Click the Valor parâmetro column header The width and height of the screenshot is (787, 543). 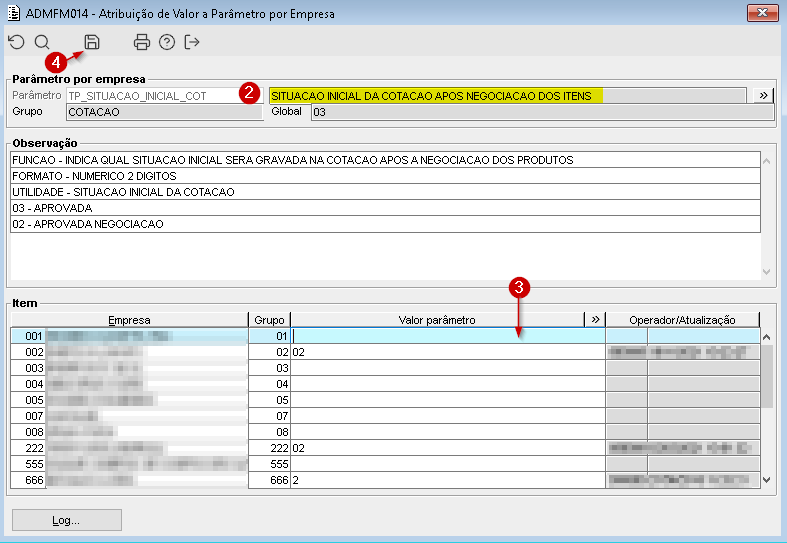437,320
